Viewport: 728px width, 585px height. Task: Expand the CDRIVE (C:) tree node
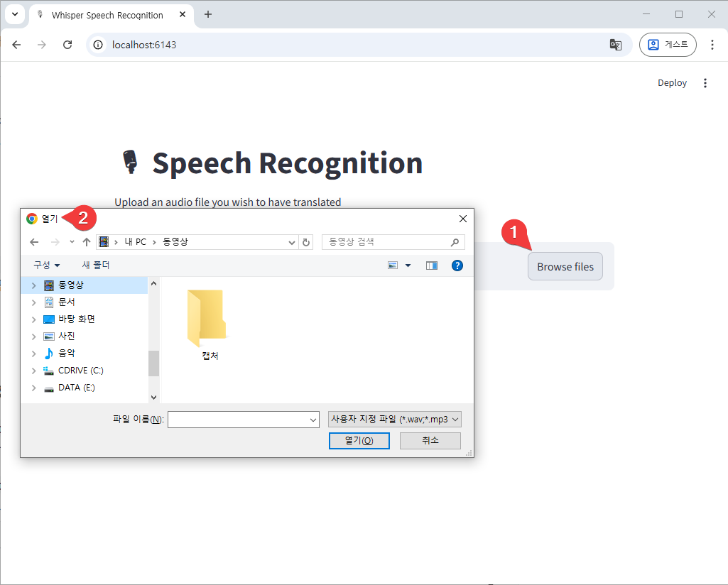[x=33, y=371]
